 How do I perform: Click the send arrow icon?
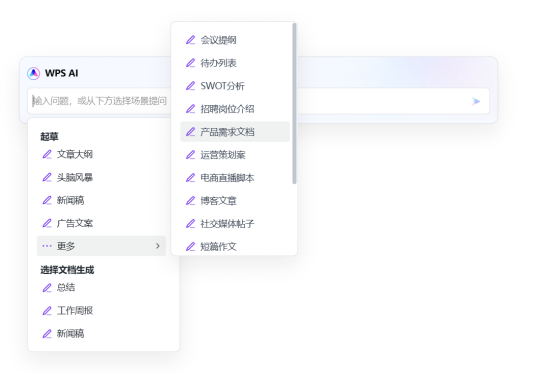coord(476,101)
